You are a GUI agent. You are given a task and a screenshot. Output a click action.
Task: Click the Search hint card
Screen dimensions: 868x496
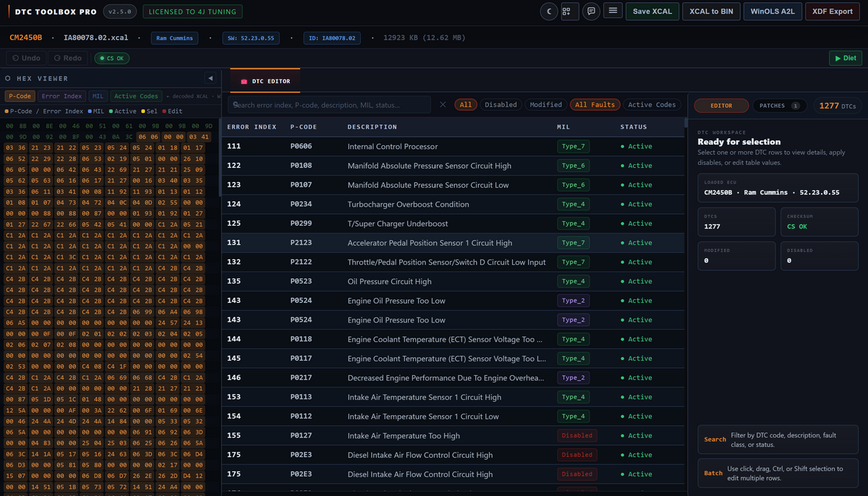[778, 439]
